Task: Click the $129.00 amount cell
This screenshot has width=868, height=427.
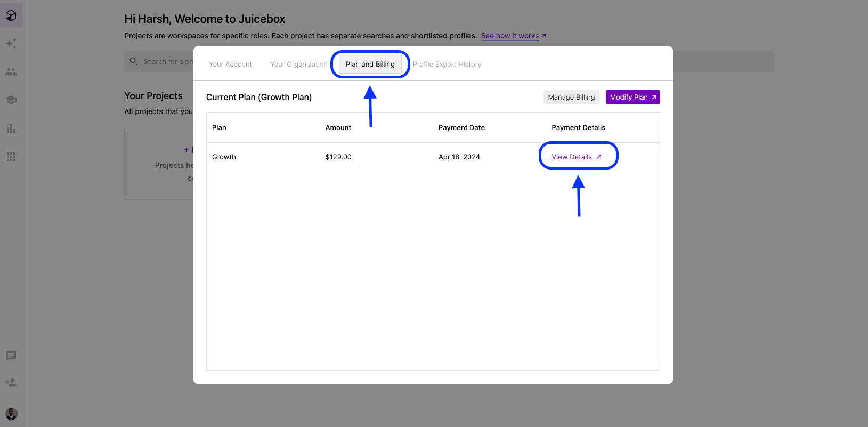Action: 338,157
